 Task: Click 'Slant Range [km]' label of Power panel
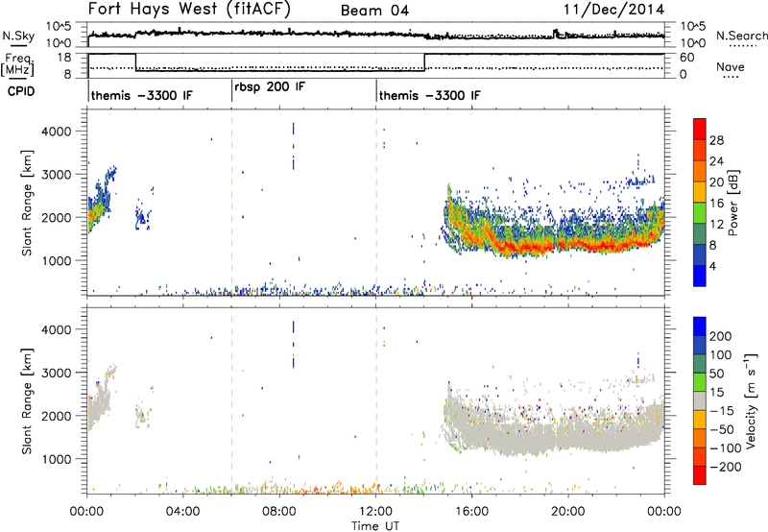[27, 203]
